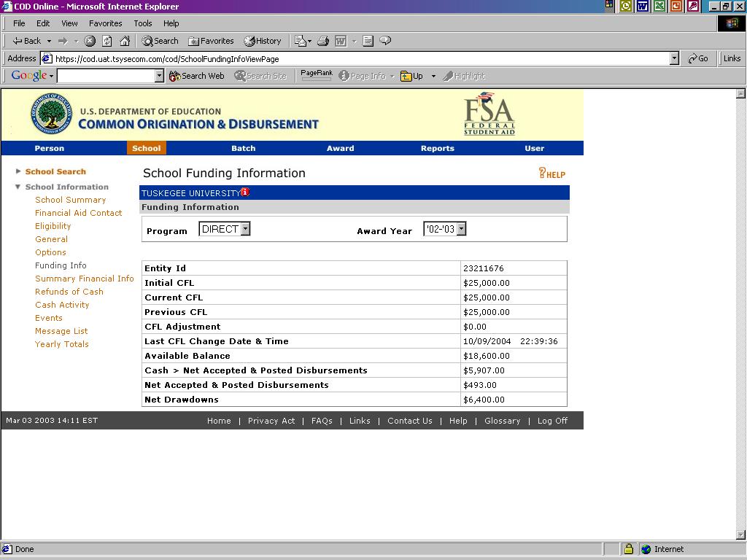Open Financial Aid Contact link

[79, 213]
